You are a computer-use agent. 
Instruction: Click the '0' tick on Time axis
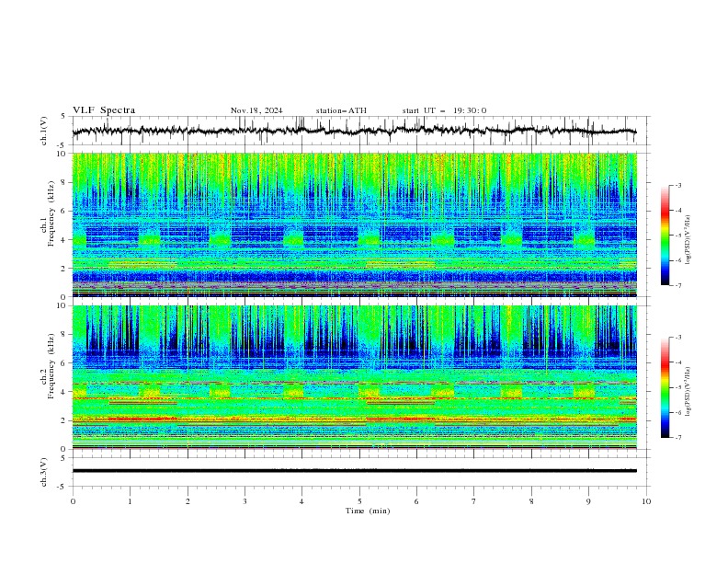73,501
